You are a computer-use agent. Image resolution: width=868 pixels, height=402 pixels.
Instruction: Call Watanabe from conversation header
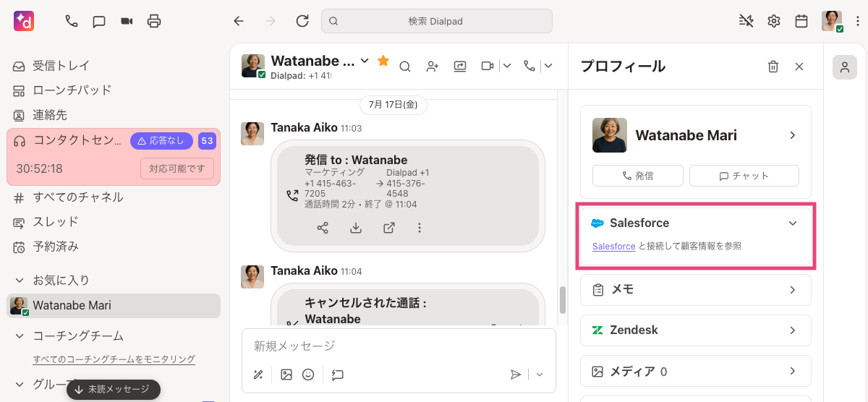click(x=529, y=66)
